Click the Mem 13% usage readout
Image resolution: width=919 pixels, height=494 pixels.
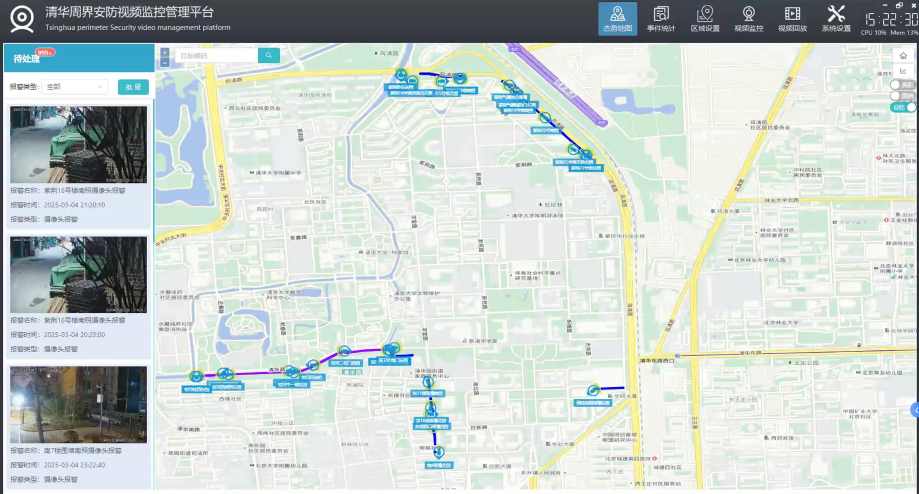tap(904, 33)
